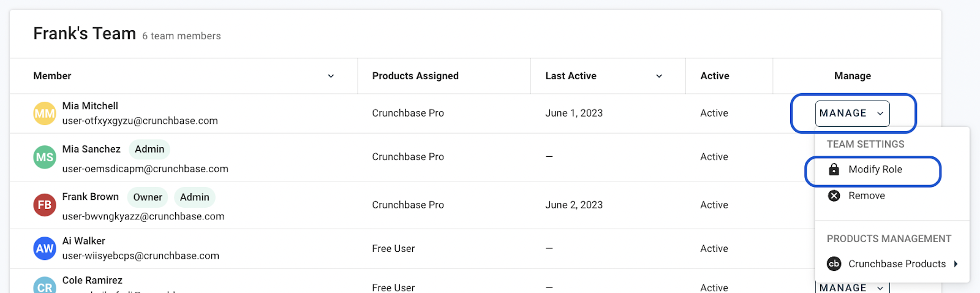This screenshot has height=293, width=980.
Task: Expand the Crunchbase Products submenu arrow
Action: (x=956, y=264)
